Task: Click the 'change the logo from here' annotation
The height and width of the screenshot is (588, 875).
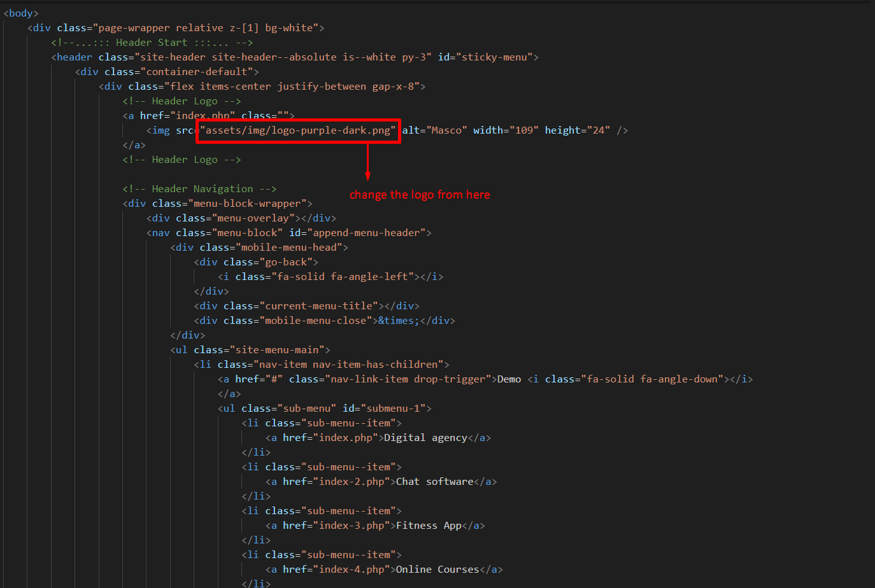Action: (x=419, y=194)
